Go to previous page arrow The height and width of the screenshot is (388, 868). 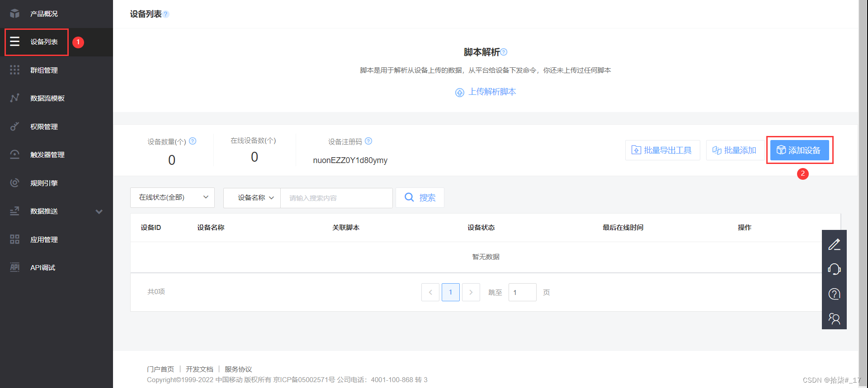click(430, 292)
